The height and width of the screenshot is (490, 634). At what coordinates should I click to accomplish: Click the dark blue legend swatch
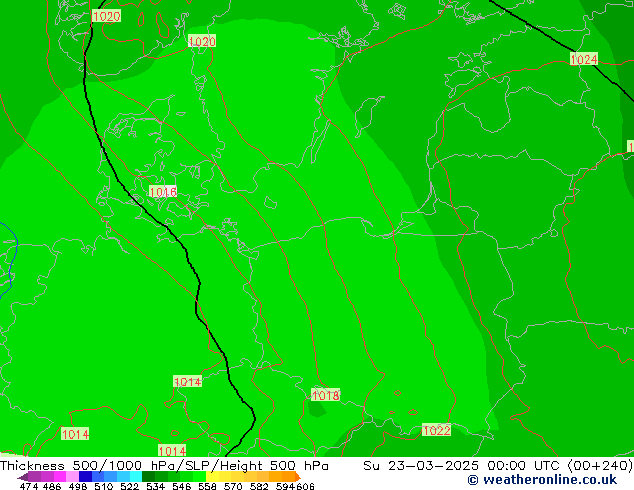pyautogui.click(x=85, y=477)
